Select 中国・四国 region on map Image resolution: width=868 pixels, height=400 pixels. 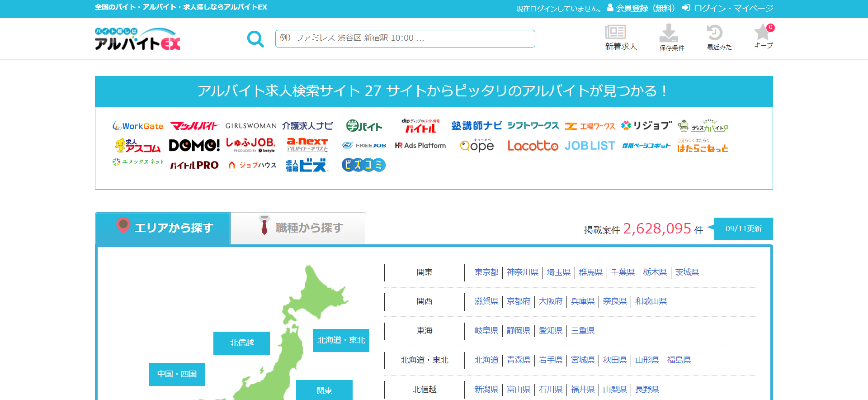177,374
